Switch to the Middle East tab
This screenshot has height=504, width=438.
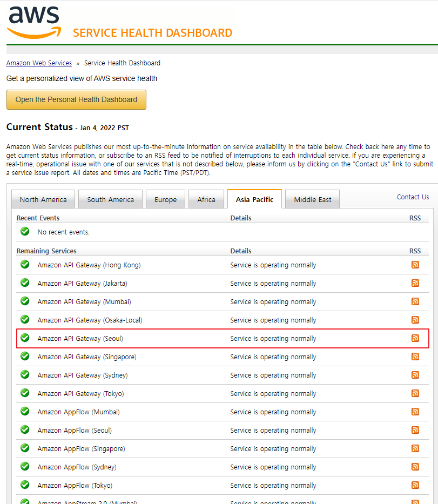click(312, 199)
